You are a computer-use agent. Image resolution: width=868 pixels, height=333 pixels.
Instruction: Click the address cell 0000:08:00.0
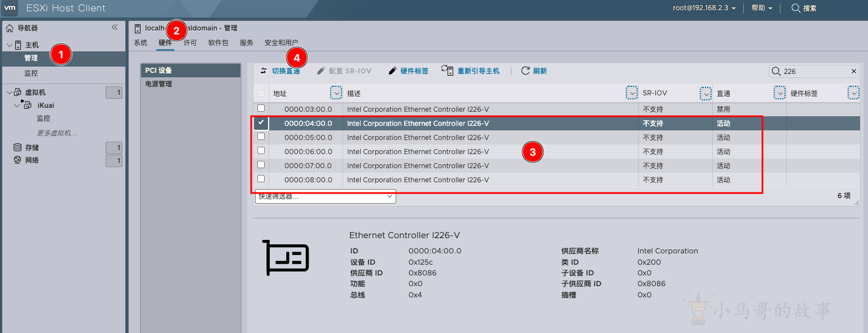[x=308, y=179]
